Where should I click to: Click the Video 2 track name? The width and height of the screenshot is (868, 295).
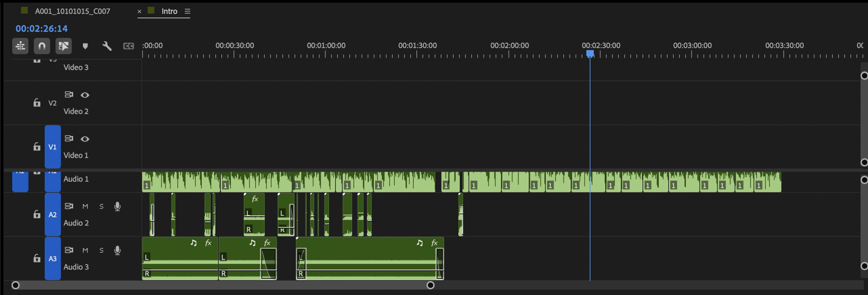76,111
